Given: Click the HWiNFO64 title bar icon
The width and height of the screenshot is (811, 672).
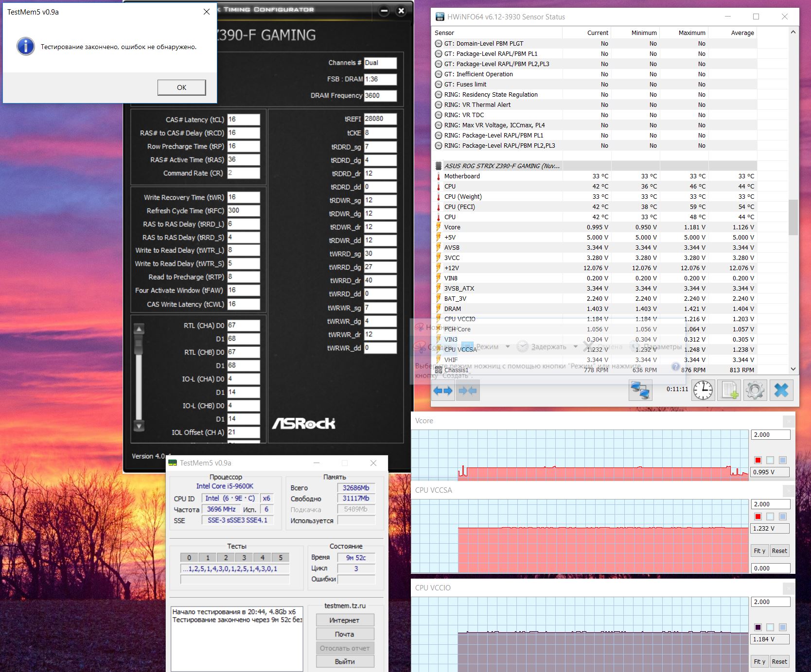Looking at the screenshot, I should click(440, 17).
